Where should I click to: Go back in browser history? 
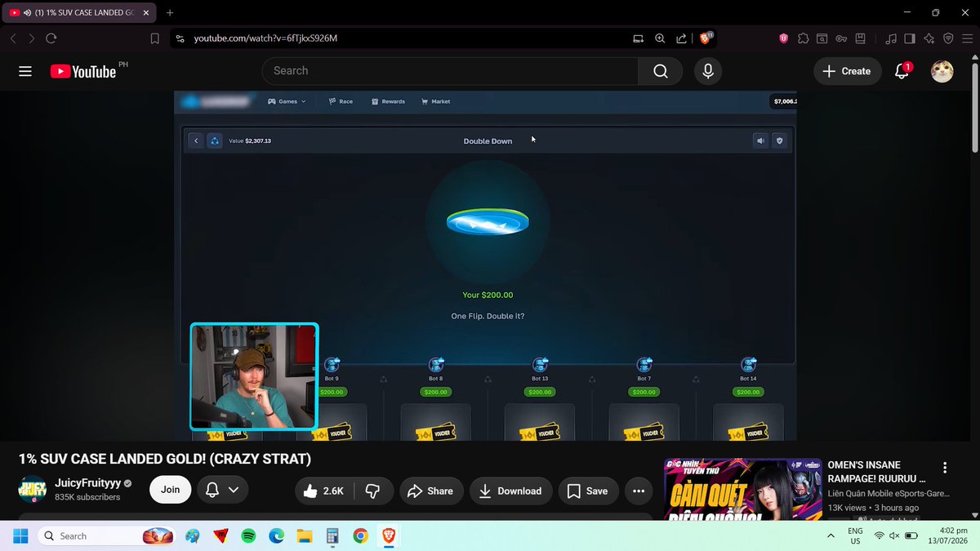tap(12, 38)
